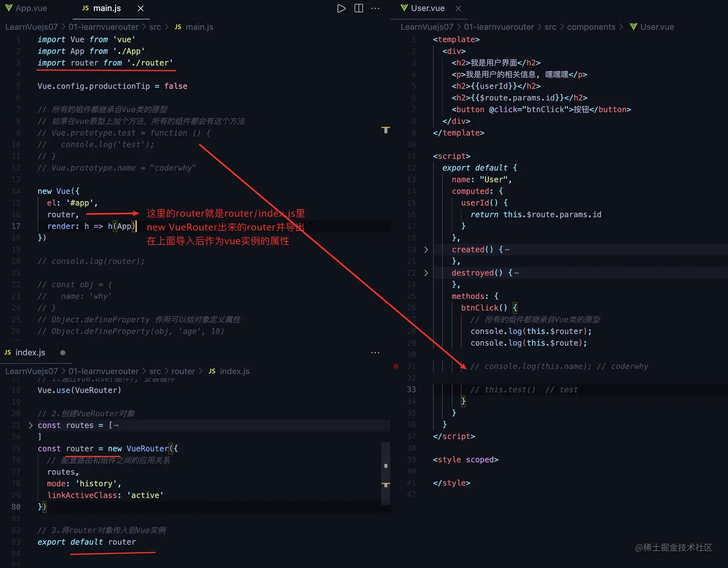Screen dimensions: 728x568
Task: Open 01-learnvuerouter breadcrumb in User.vue pane
Action: coord(499,27)
